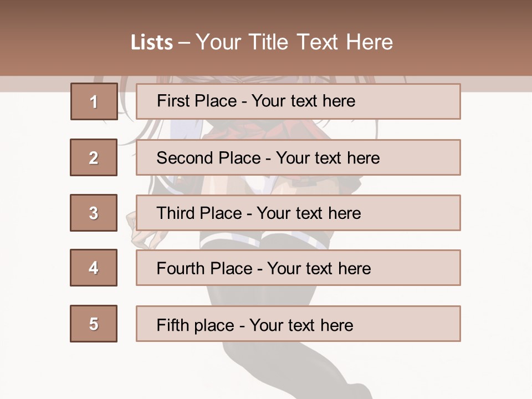Click the bold "Lists" word in title
This screenshot has height=399, width=532.
(x=151, y=43)
